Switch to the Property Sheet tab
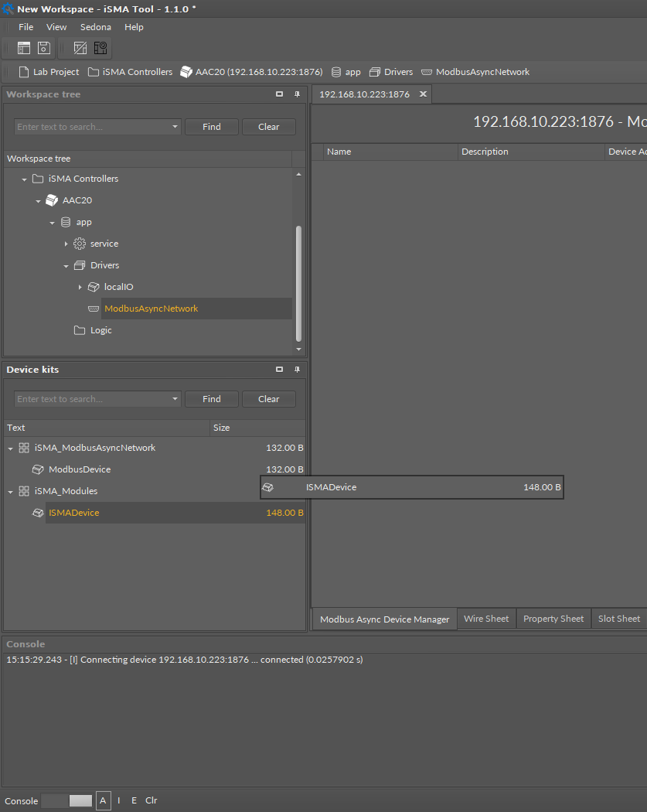 [553, 619]
